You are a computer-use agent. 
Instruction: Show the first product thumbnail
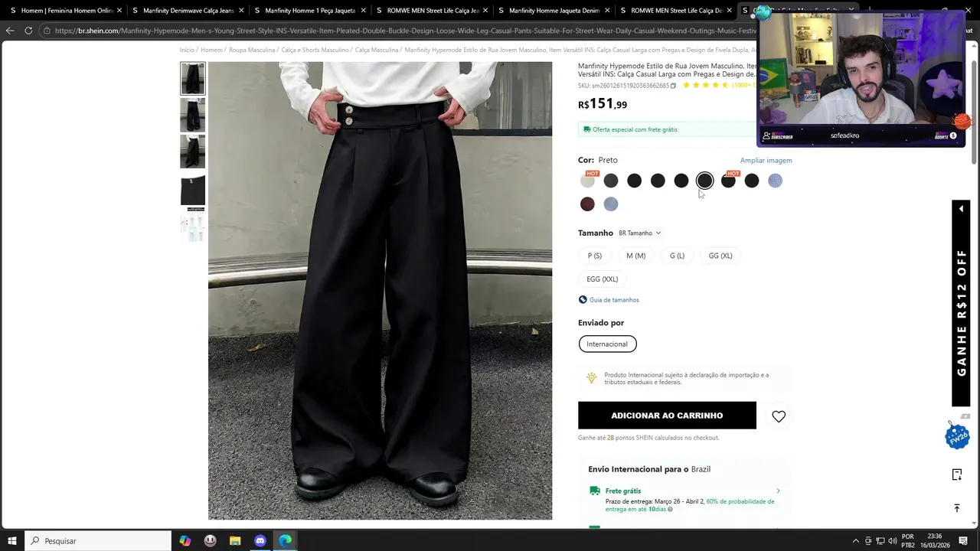pos(193,79)
